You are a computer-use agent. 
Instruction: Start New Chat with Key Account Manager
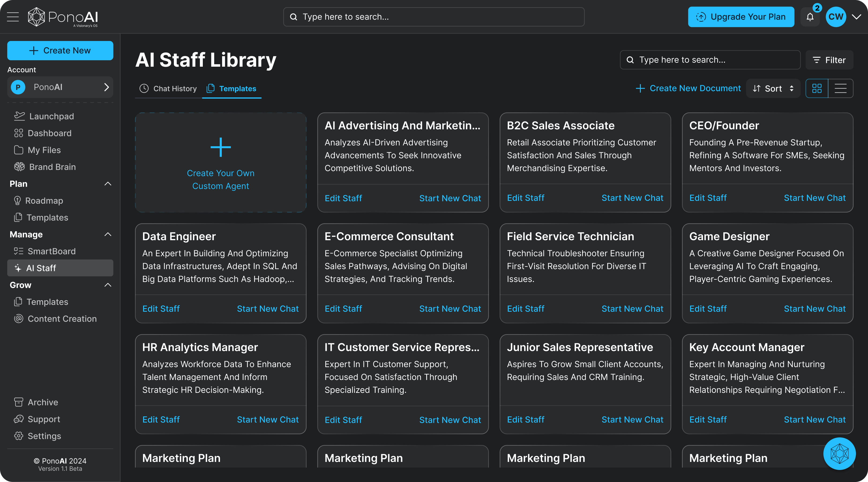tap(814, 419)
